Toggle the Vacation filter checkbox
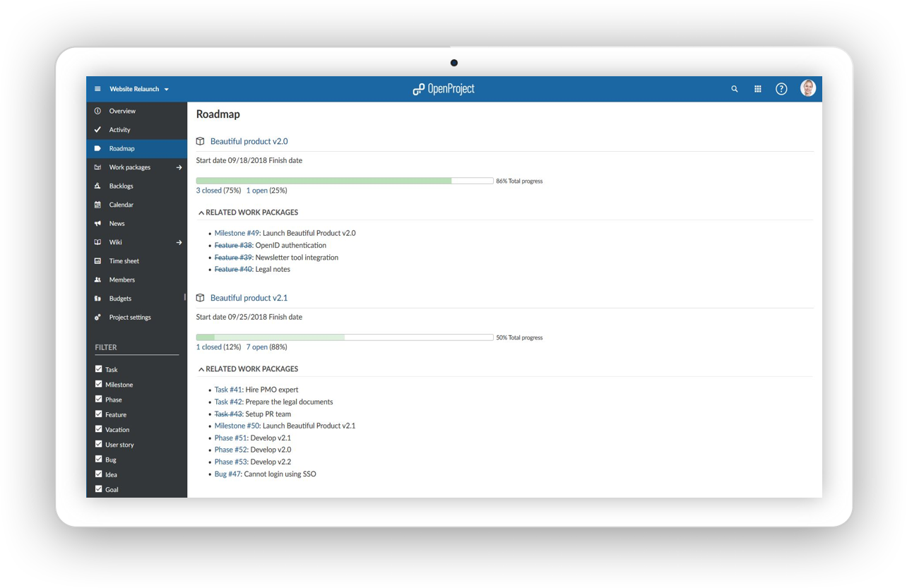The image size is (907, 588). click(x=99, y=429)
